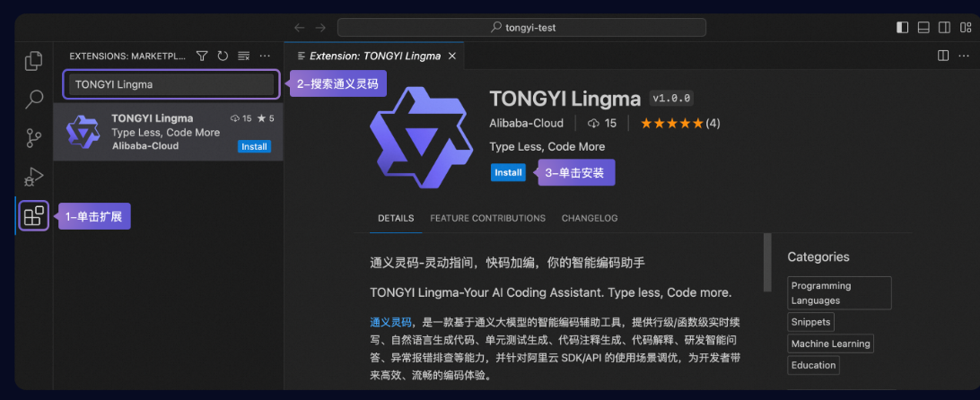The height and width of the screenshot is (400, 980).
Task: Open the Source Control view
Action: tap(34, 138)
